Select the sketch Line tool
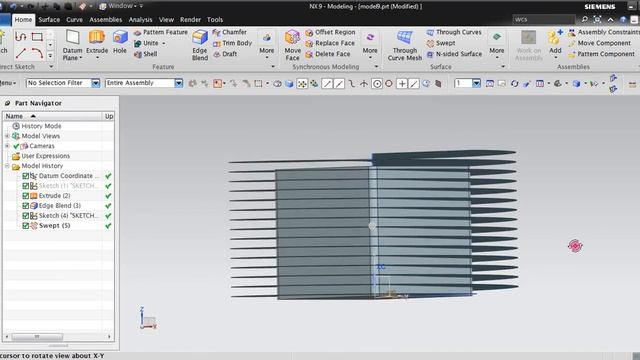Viewport: 640px width, 360px height. tap(21, 53)
